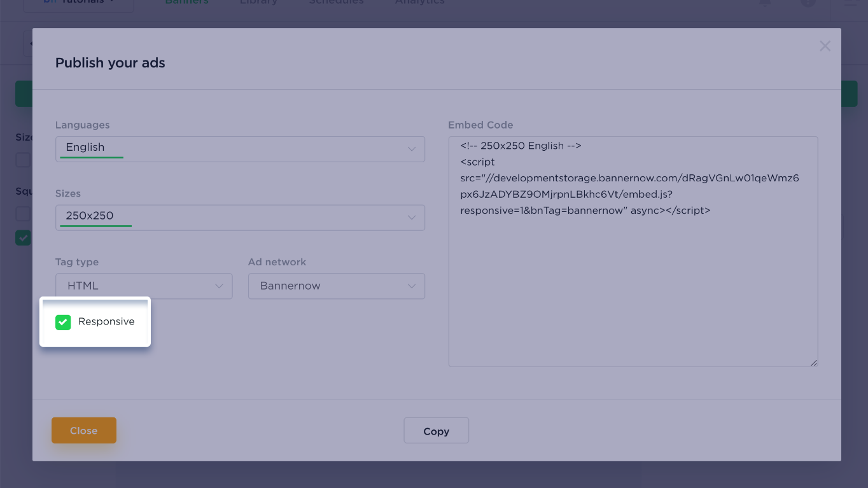Click the Tag type label
The image size is (868, 488).
tap(77, 262)
